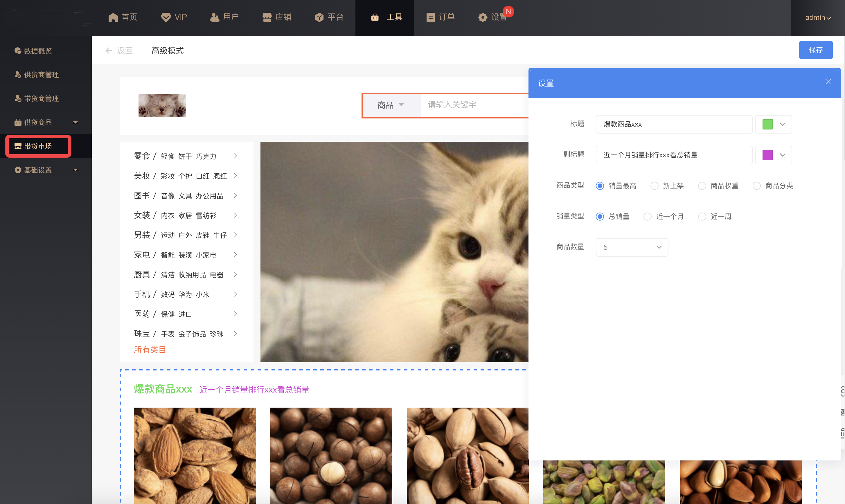The height and width of the screenshot is (504, 845).
Task: Choose the 商品分类 radio option
Action: click(756, 186)
